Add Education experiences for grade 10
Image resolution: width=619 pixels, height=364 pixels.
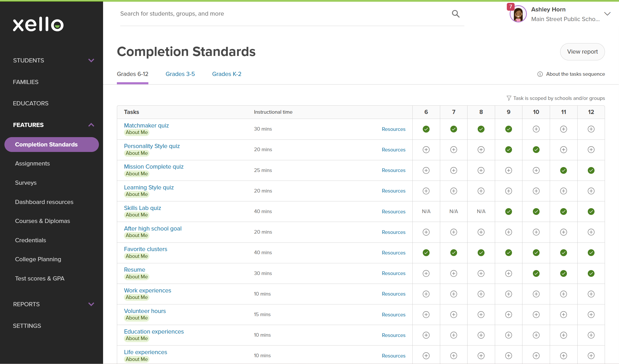(536, 335)
